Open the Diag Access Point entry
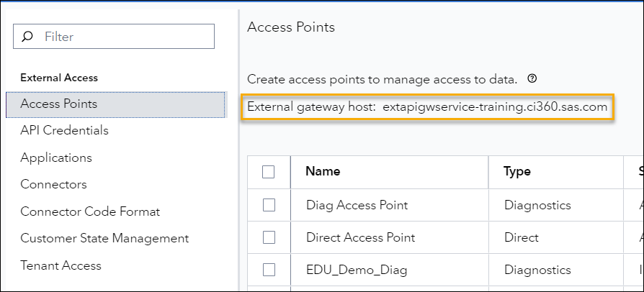This screenshot has width=644, height=292. tap(357, 205)
